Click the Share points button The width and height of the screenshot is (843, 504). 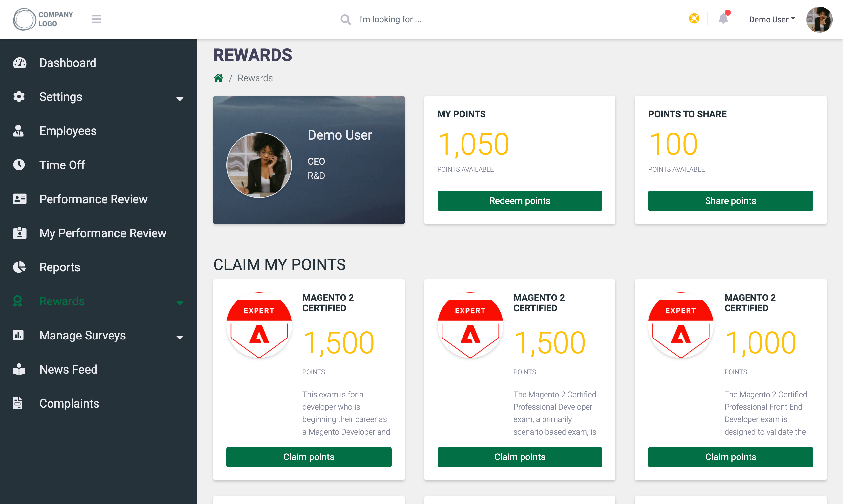(x=730, y=201)
